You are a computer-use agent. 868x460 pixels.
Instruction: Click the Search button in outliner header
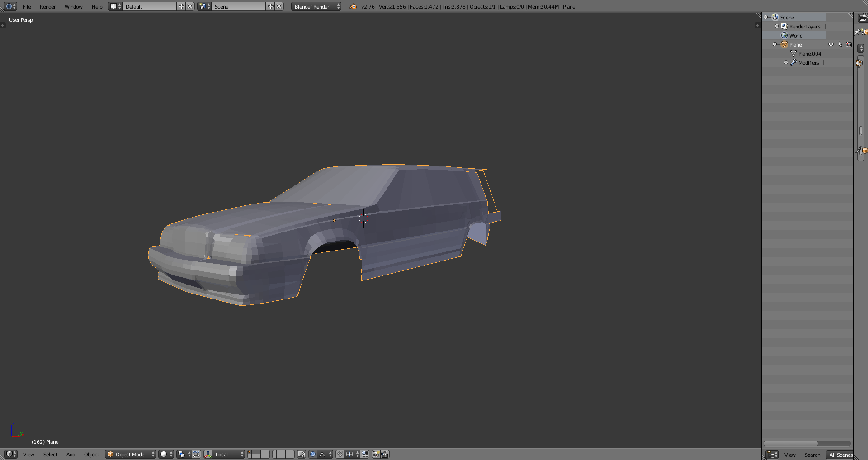[812, 455]
